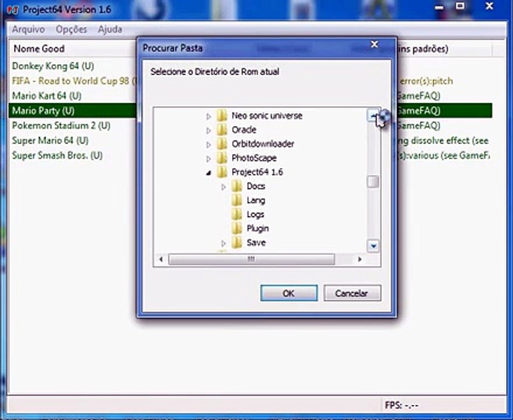This screenshot has width=513, height=420.
Task: Click the folder tree vertical scroll thumb
Action: (x=373, y=181)
